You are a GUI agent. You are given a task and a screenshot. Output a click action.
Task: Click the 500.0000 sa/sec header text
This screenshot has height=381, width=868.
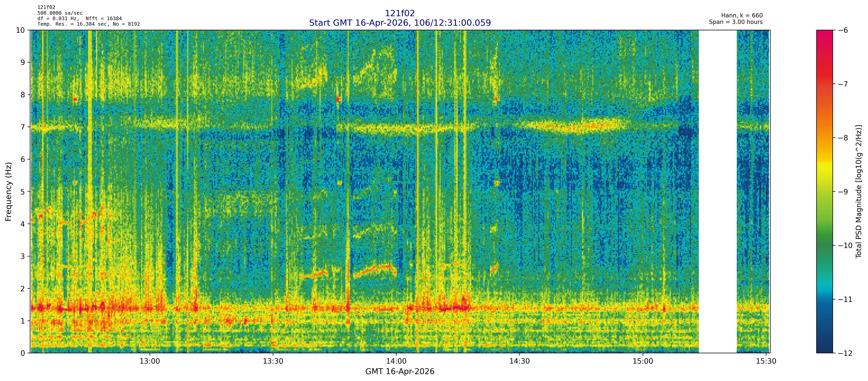[x=60, y=13]
